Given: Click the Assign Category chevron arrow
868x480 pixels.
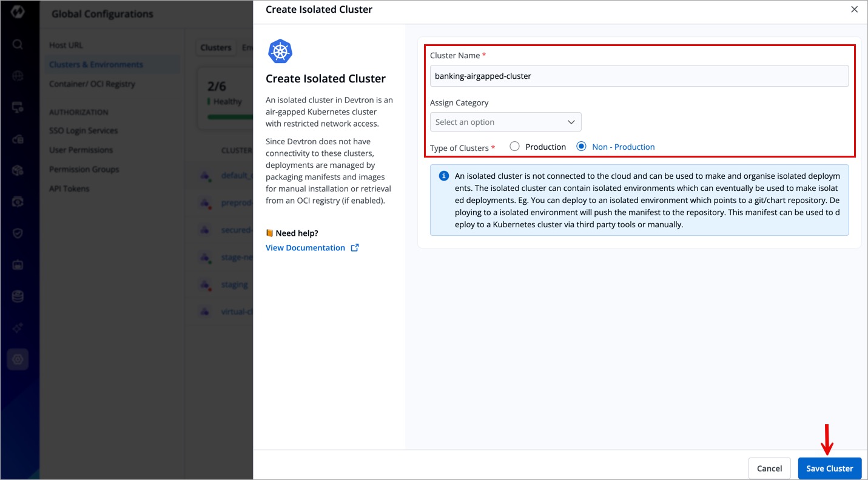Looking at the screenshot, I should pyautogui.click(x=571, y=122).
